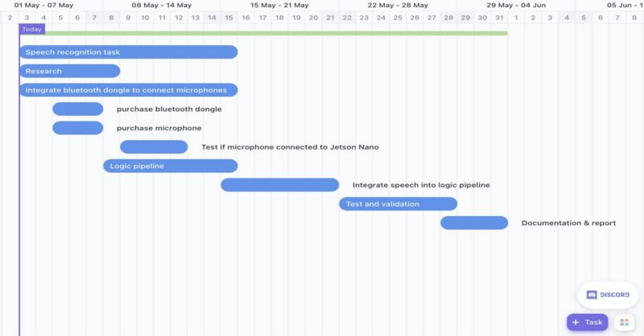Click the 22 May - 28 May week header
Screen dimensions: 644x336
click(x=398, y=6)
